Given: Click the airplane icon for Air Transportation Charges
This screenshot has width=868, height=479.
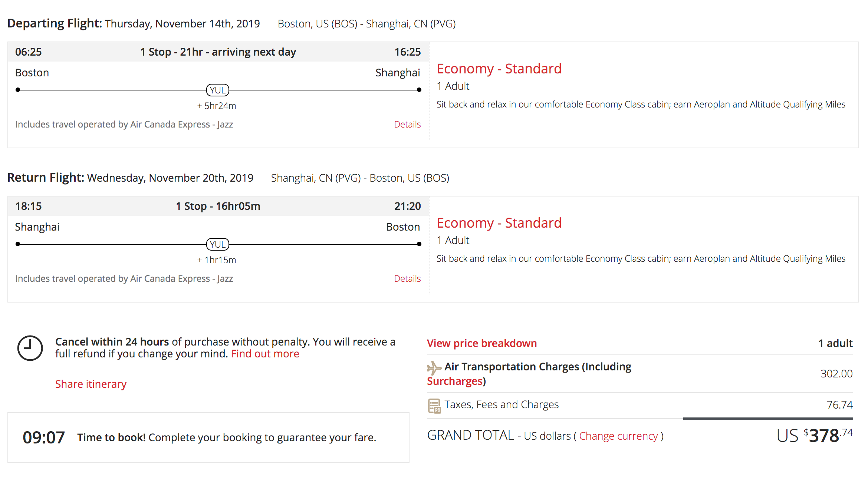Looking at the screenshot, I should pos(434,367).
